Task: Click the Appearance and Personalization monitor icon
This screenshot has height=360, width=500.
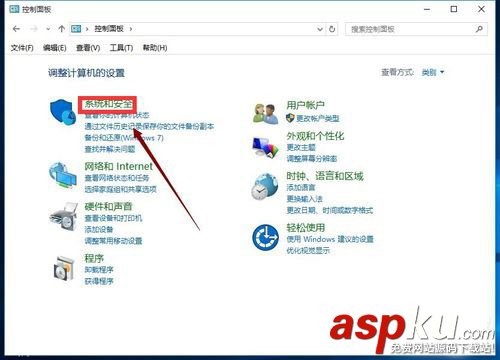Action: (265, 147)
